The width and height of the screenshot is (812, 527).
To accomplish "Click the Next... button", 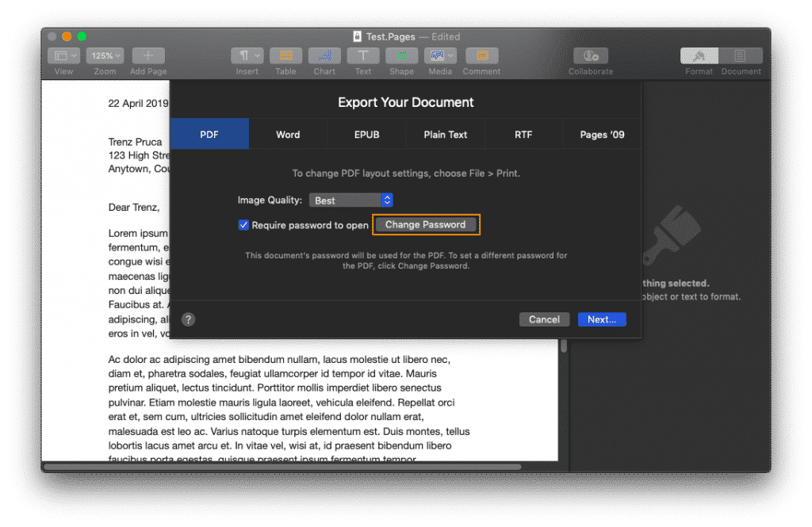I will click(x=602, y=319).
